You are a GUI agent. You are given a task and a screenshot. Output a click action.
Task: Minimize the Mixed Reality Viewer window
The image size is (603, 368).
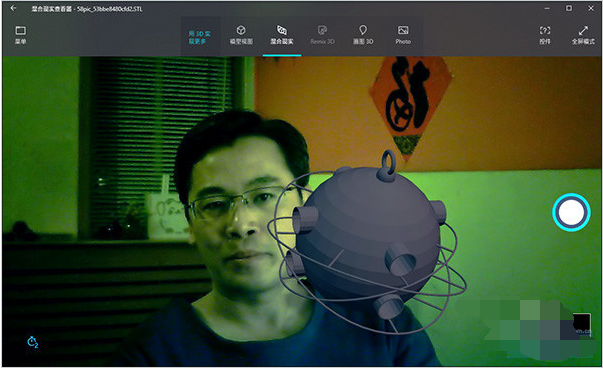[x=547, y=8]
